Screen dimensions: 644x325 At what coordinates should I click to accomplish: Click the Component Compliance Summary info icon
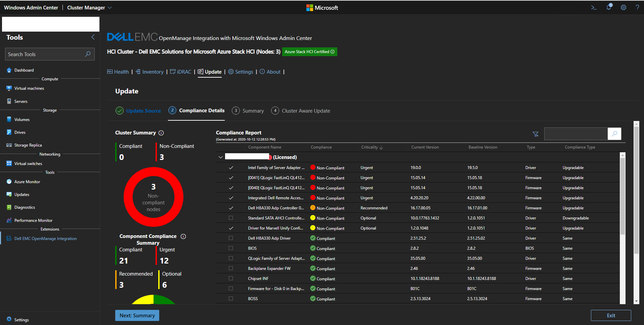pos(183,236)
